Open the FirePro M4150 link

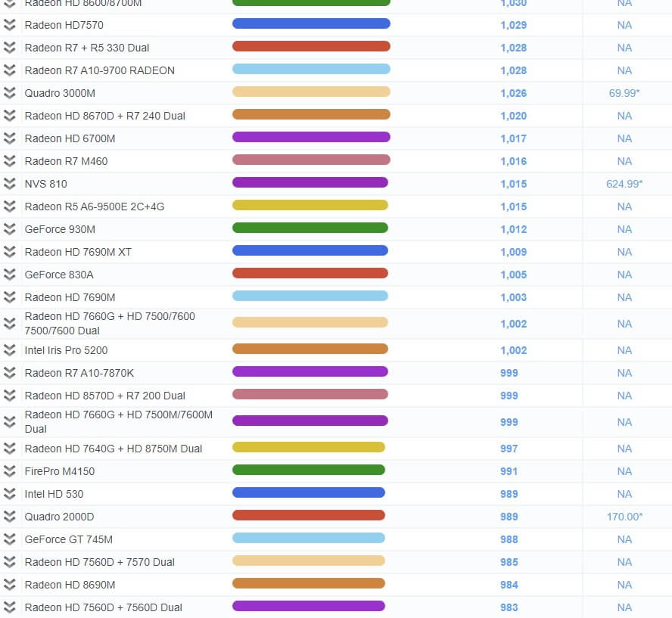pyautogui.click(x=60, y=471)
